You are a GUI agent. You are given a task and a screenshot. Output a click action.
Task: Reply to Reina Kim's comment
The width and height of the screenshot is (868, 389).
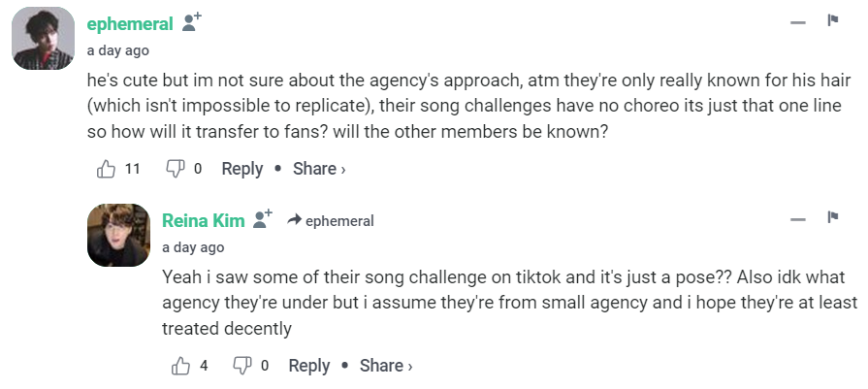pyautogui.click(x=308, y=366)
